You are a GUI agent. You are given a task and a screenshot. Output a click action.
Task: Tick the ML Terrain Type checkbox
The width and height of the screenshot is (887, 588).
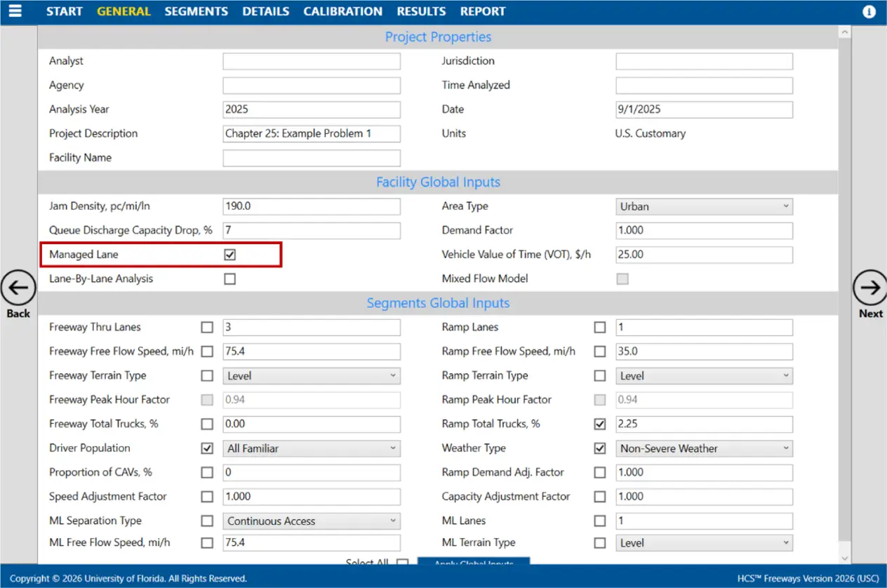click(600, 542)
